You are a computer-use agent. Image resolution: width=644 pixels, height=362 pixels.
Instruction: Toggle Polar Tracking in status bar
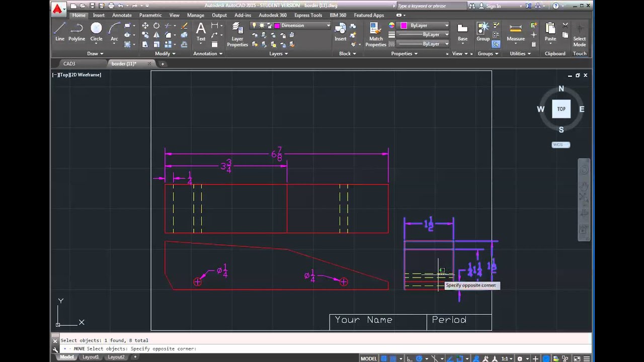tap(419, 358)
